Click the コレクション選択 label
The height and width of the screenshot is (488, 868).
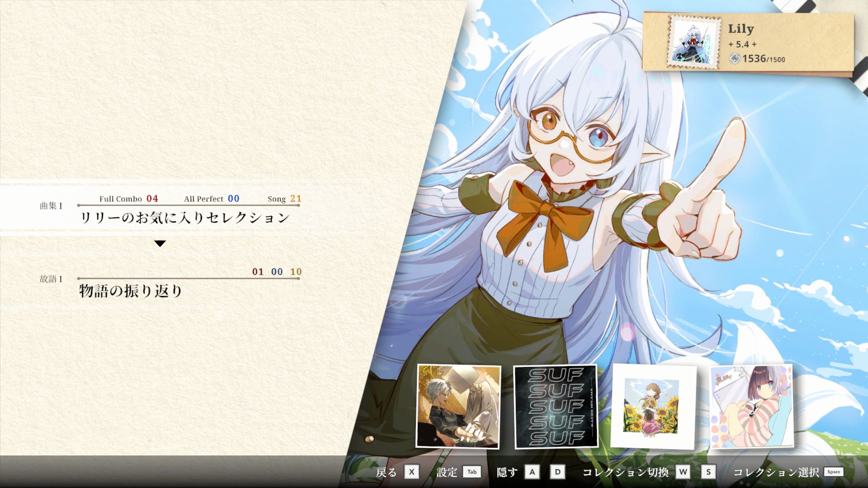point(776,472)
